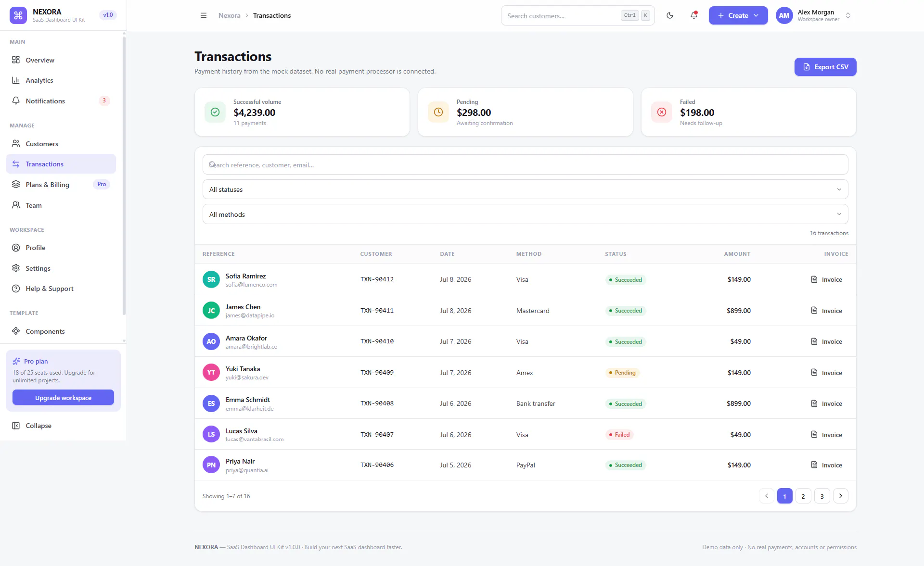Click Priya Nair PN avatar

click(211, 465)
